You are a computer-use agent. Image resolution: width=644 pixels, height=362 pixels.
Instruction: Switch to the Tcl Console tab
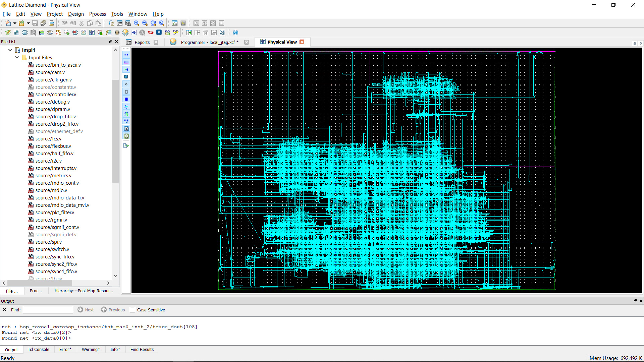click(39, 349)
